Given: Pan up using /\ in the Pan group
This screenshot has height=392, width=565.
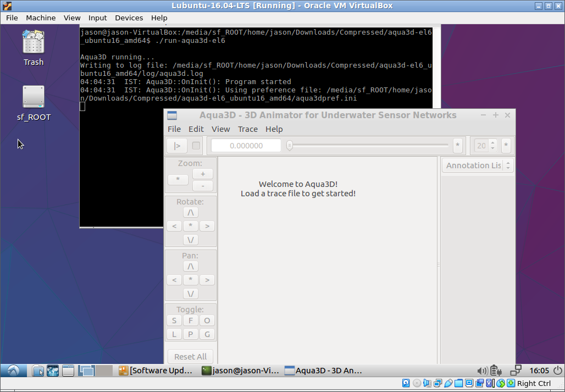Looking at the screenshot, I should (x=191, y=266).
